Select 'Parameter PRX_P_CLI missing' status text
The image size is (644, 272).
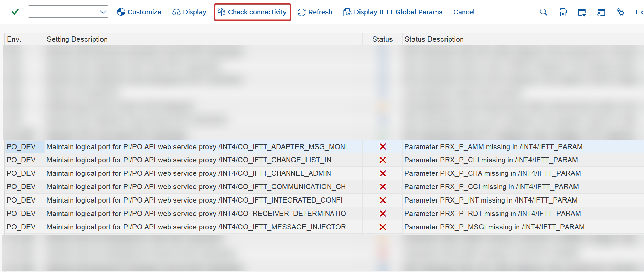pyautogui.click(x=491, y=160)
